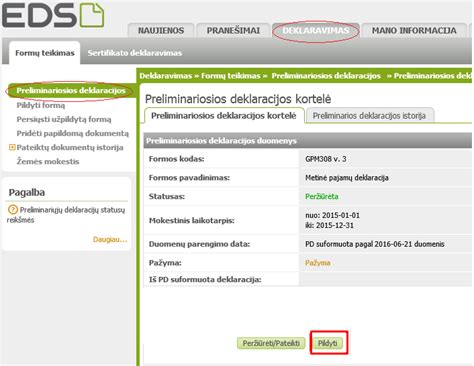The width and height of the screenshot is (474, 366).
Task: Open the NAUJIENOS tab
Action: point(161,30)
